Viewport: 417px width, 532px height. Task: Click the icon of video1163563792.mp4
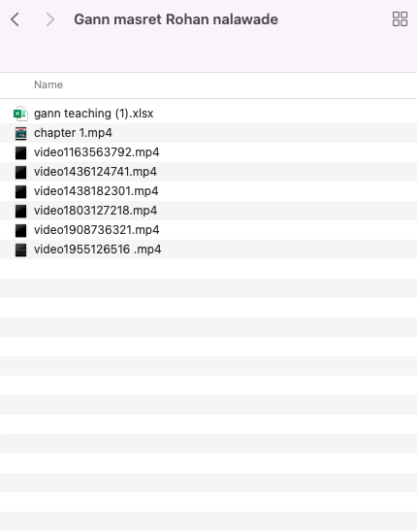pos(20,152)
